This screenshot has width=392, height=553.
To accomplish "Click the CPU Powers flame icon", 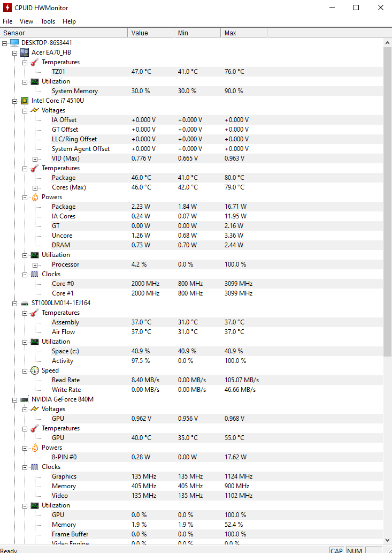I will 35,197.
